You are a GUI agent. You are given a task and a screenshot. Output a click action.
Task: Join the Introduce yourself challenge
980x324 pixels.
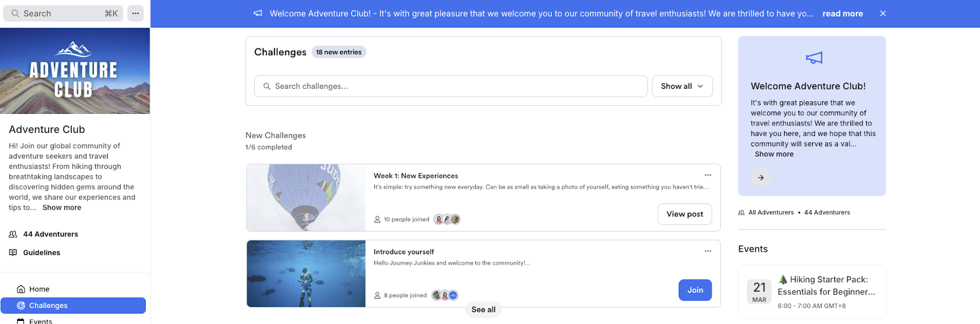[695, 290]
